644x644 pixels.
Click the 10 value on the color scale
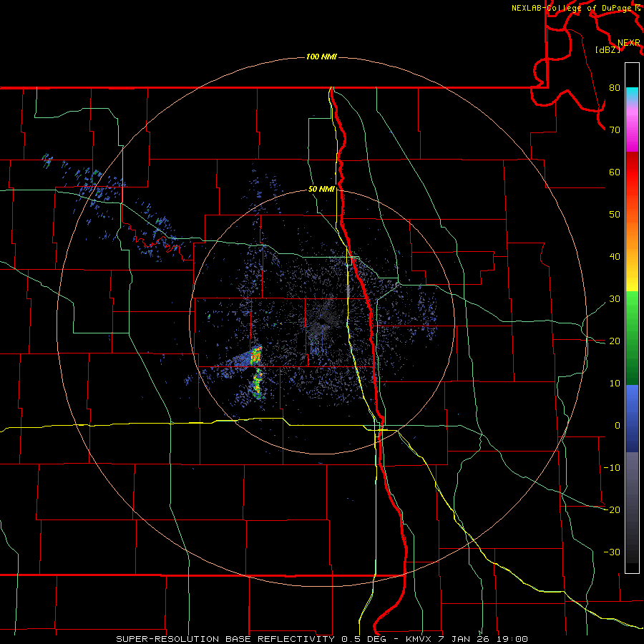click(615, 384)
